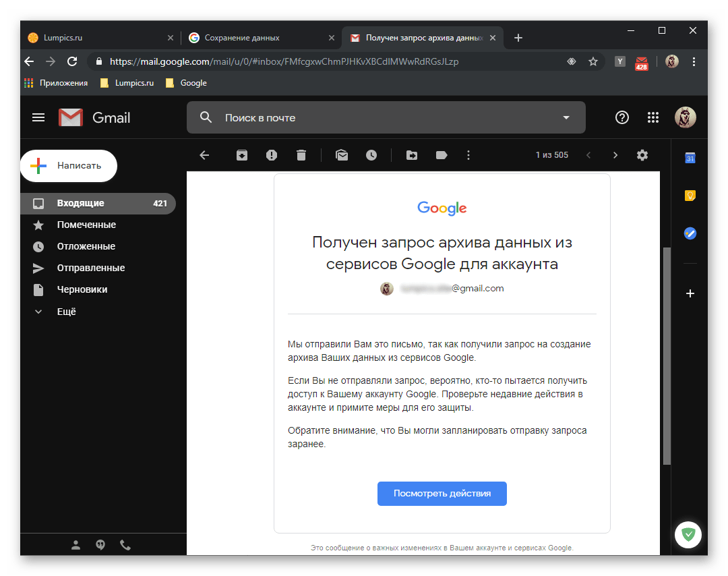
Task: Snooze this email with clock icon
Action: (x=371, y=155)
